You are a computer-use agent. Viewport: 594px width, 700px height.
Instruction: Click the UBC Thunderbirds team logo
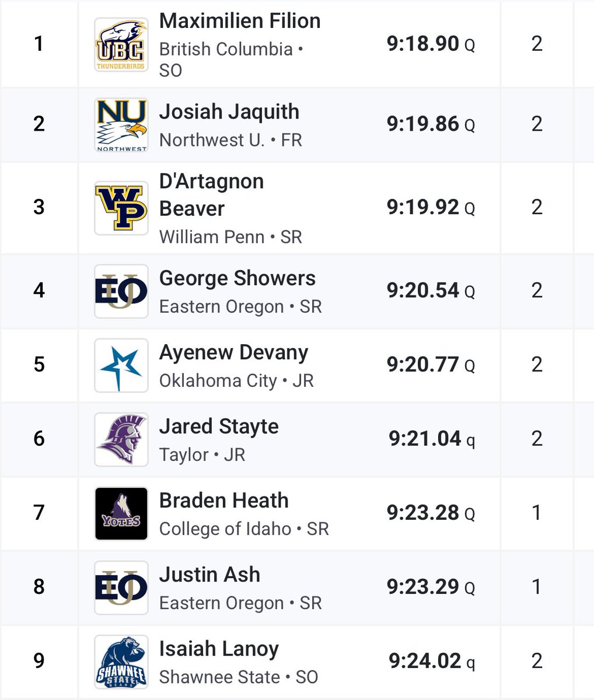click(121, 45)
